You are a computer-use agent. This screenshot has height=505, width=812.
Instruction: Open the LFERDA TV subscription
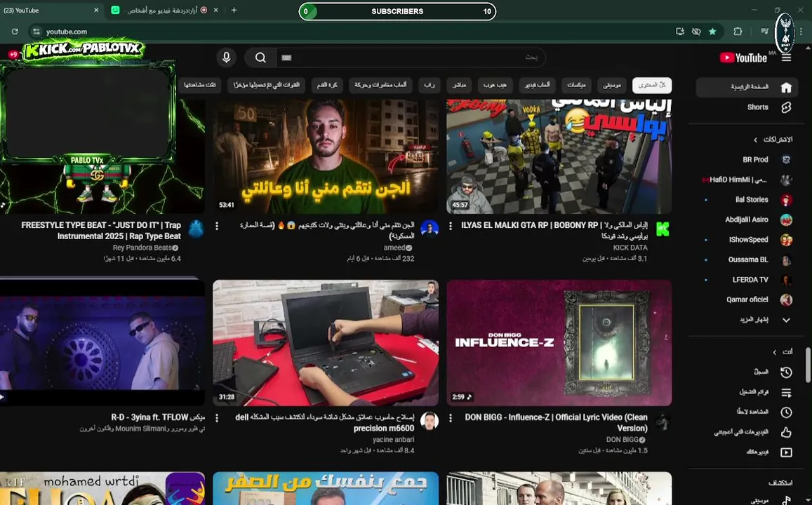750,280
